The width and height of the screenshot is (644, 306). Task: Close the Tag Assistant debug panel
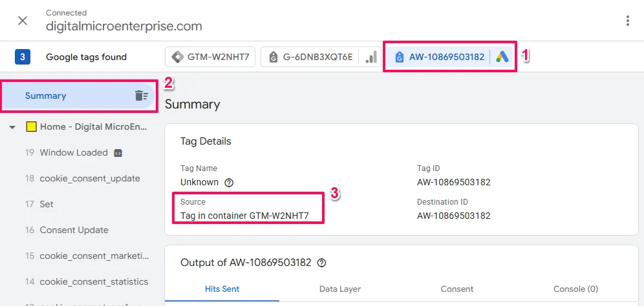23,21
